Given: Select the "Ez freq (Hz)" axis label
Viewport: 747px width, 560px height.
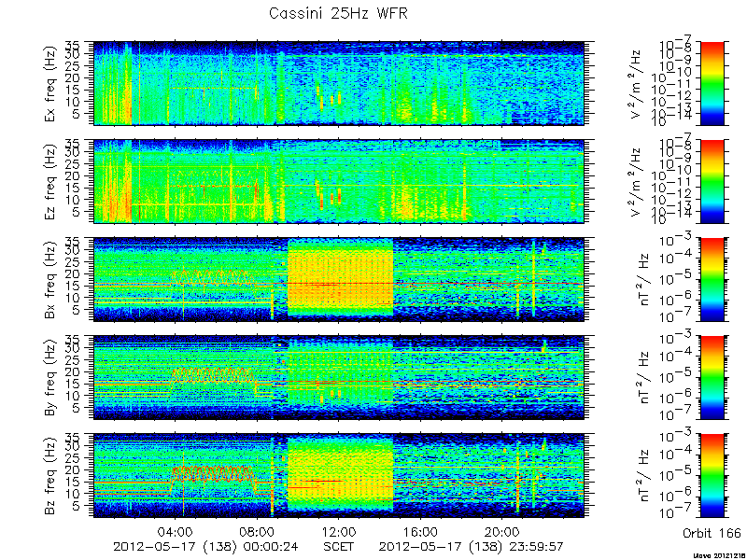Looking at the screenshot, I should 50,182.
